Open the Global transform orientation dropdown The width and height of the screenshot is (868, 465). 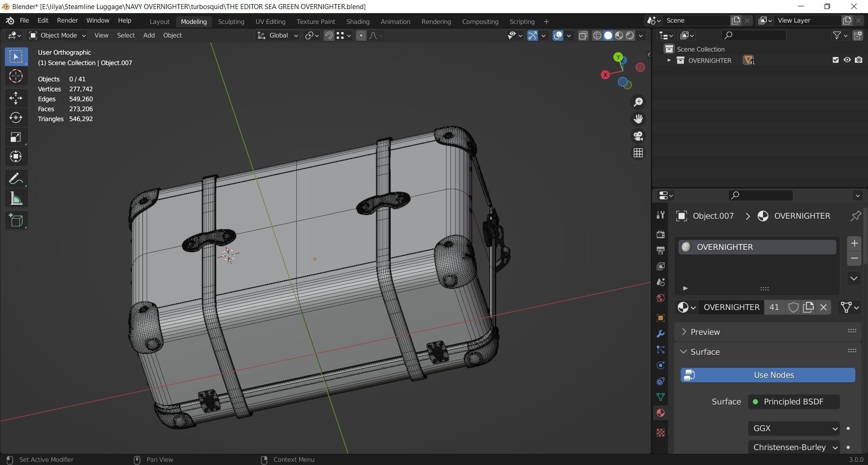click(x=277, y=35)
